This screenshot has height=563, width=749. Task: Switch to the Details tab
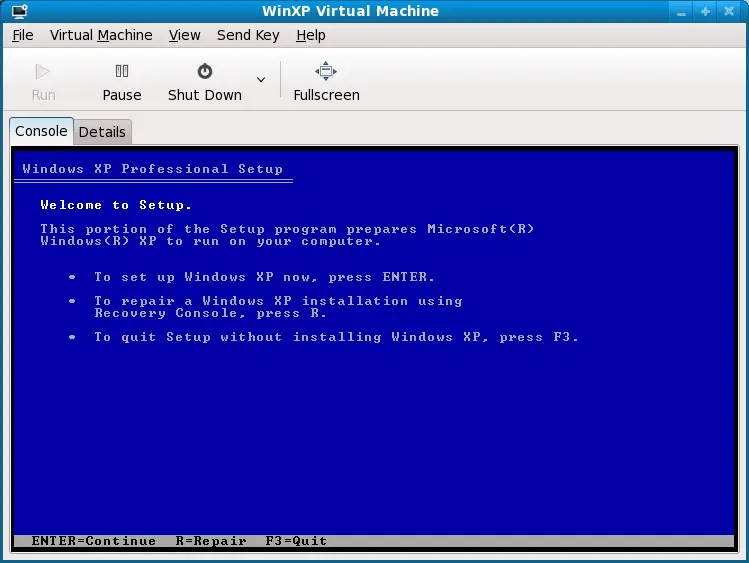coord(102,132)
